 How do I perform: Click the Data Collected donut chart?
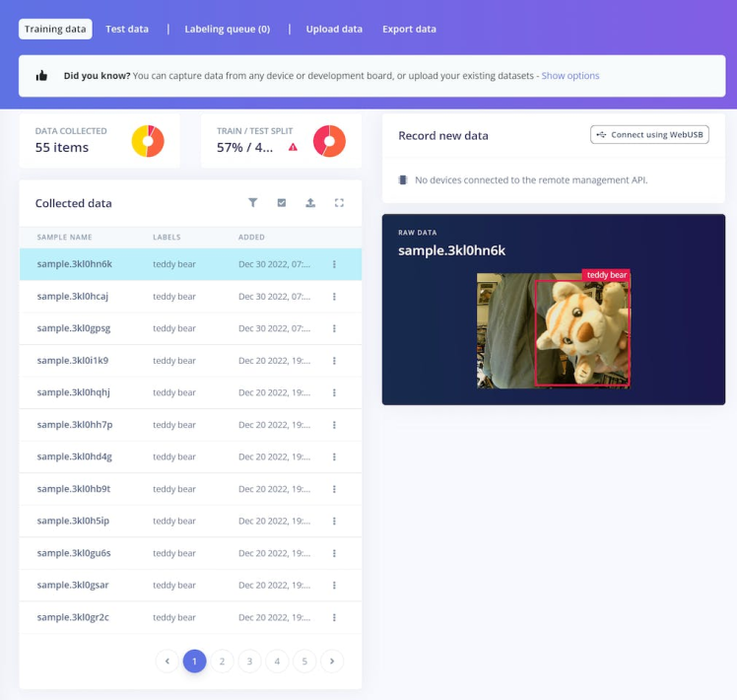coord(148,141)
